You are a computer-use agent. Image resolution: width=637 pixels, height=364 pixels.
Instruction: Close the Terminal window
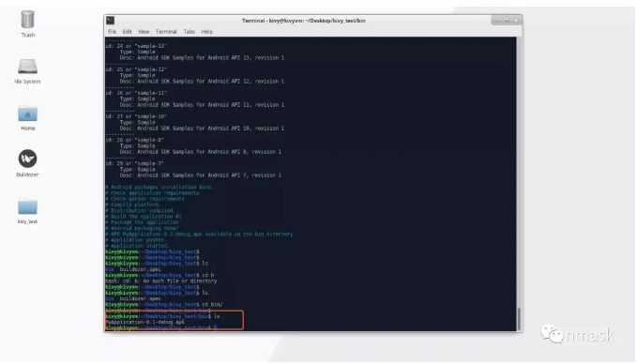pyautogui.click(x=516, y=21)
